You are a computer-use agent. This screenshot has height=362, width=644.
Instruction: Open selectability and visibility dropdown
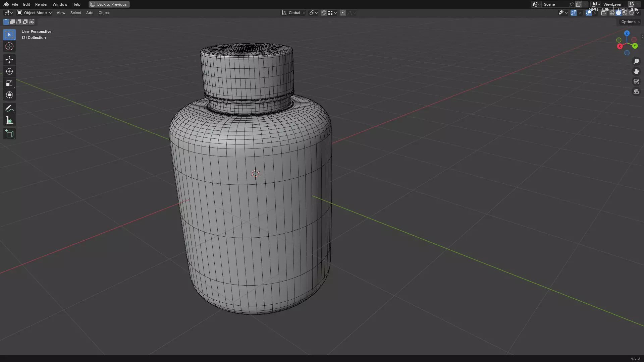tap(563, 13)
